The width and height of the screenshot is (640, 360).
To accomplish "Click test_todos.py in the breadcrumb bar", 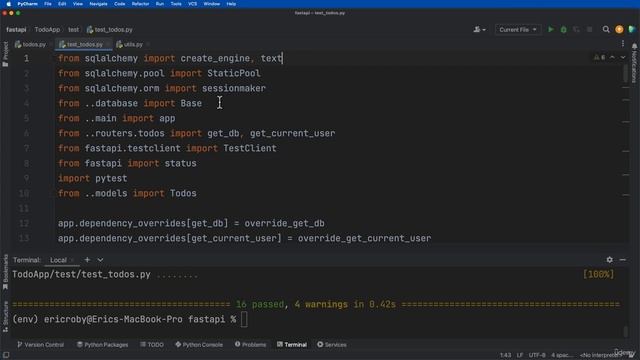I will 109,29.
